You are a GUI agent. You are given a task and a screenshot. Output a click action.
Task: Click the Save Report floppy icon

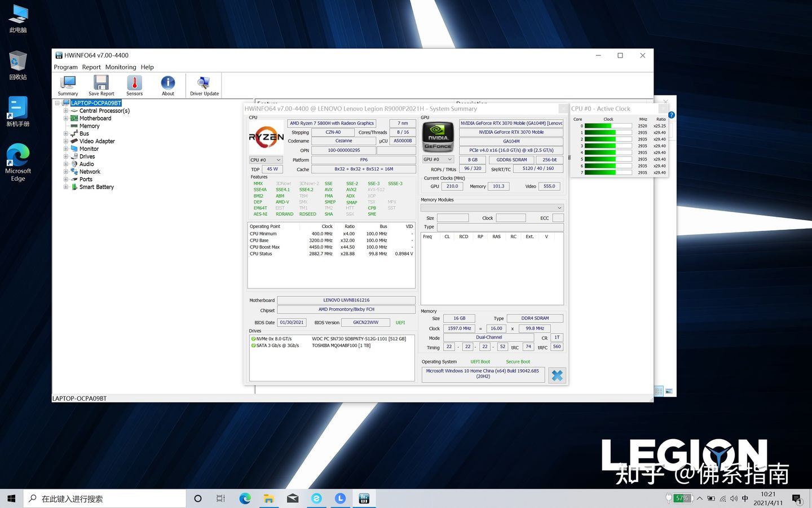click(x=101, y=85)
